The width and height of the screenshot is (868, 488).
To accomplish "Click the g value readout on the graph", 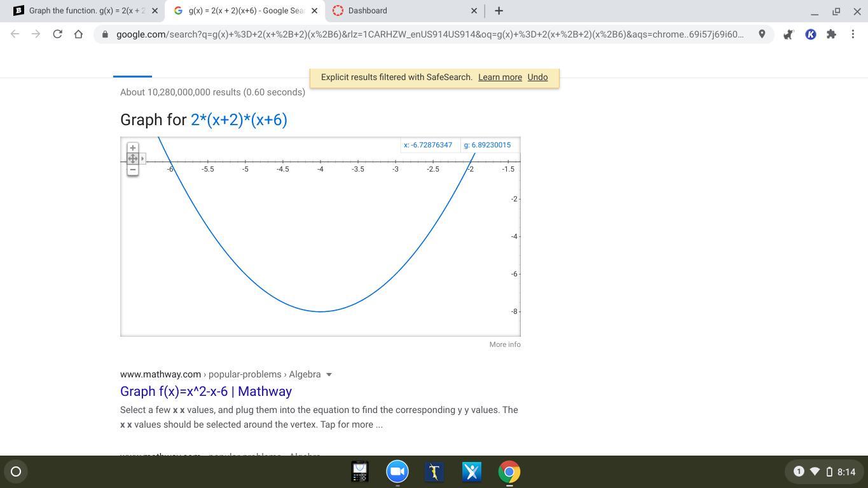I will (487, 145).
